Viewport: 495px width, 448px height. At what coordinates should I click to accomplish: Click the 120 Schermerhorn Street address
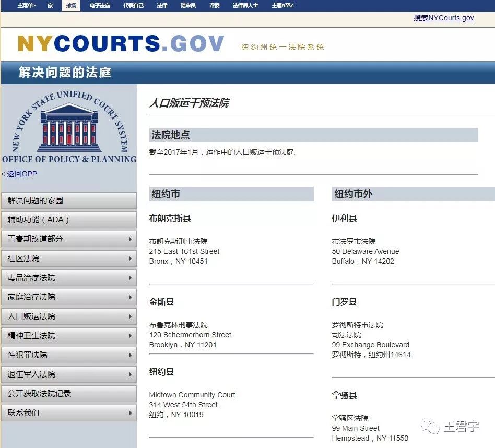pos(190,335)
